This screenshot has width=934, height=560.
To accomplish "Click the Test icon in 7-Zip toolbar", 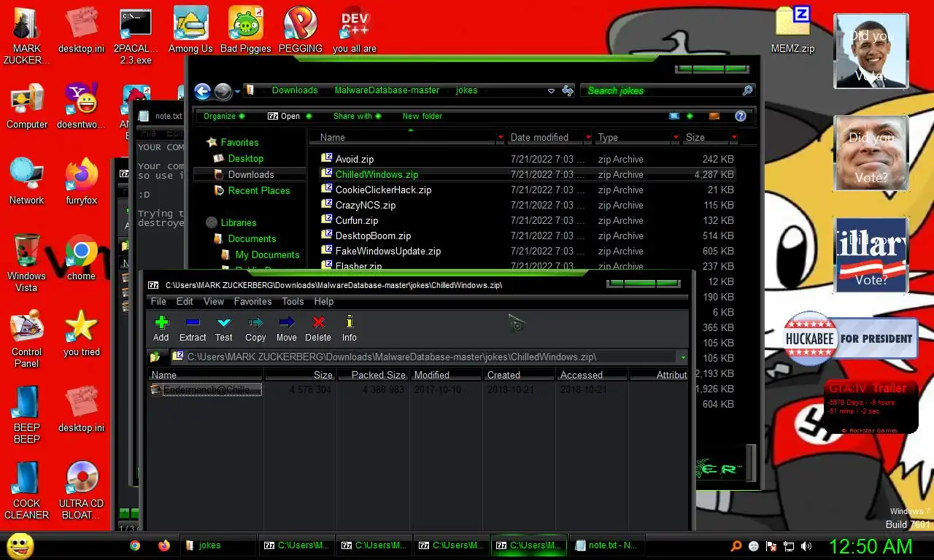I will [x=224, y=322].
